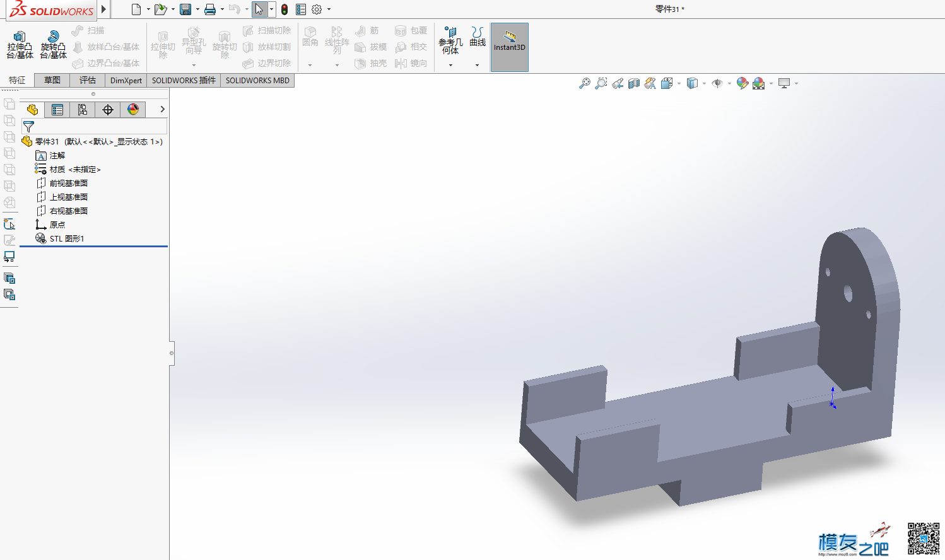Viewport: 945px width, 560px height.
Task: Switch to the 评估 (Evaluate) tab
Action: pos(88,80)
